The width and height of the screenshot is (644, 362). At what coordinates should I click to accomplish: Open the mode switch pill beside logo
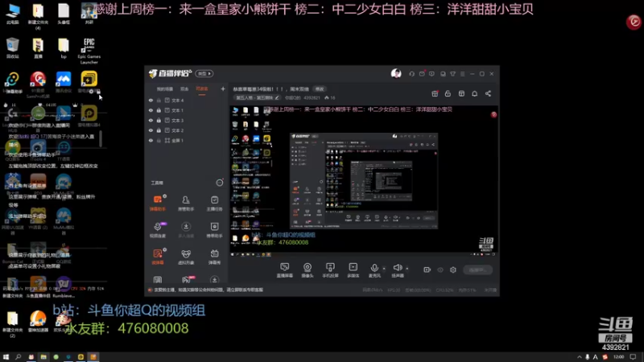click(204, 73)
